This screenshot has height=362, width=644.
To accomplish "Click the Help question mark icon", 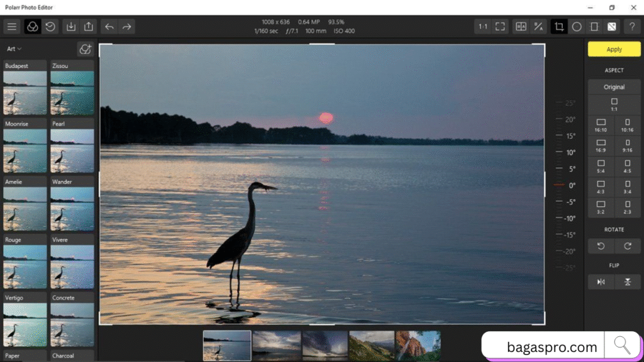I will [632, 26].
